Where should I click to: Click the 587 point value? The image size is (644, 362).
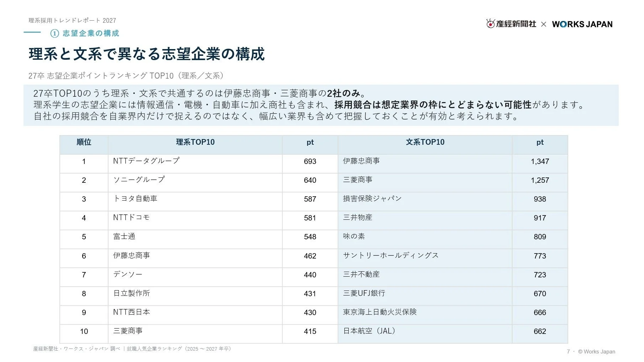310,199
